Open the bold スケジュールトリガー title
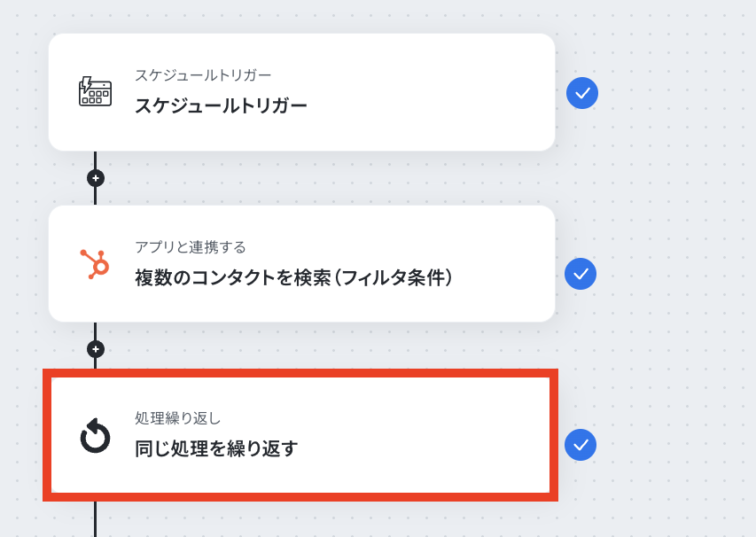756x537 pixels. coord(221,106)
